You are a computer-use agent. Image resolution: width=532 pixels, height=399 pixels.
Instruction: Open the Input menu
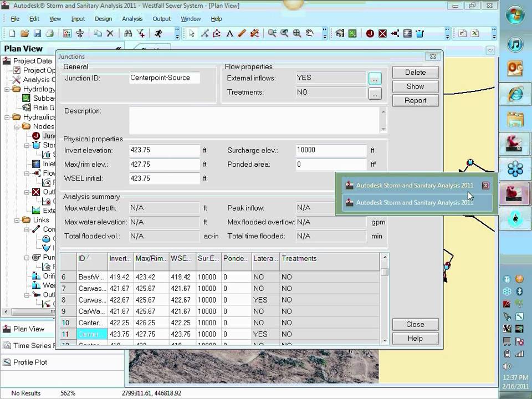tap(78, 19)
